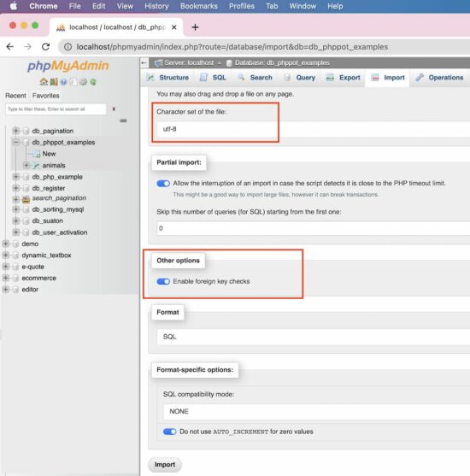Clear the navigation filter with the X
This screenshot has width=470, height=476.
coord(114,109)
